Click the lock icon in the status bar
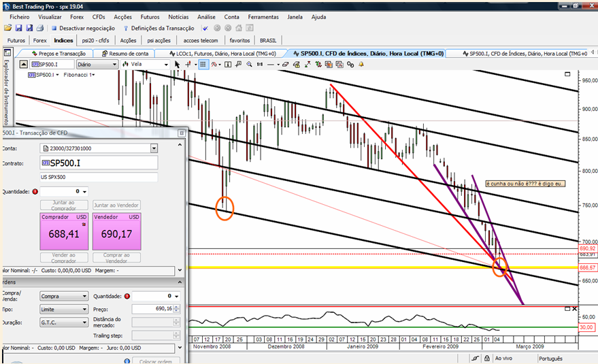 pyautogui.click(x=487, y=359)
